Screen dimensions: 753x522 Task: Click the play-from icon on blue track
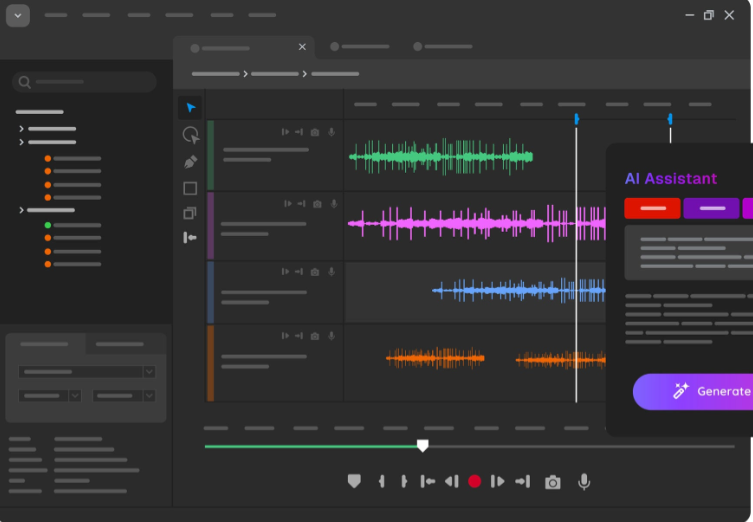tap(285, 272)
